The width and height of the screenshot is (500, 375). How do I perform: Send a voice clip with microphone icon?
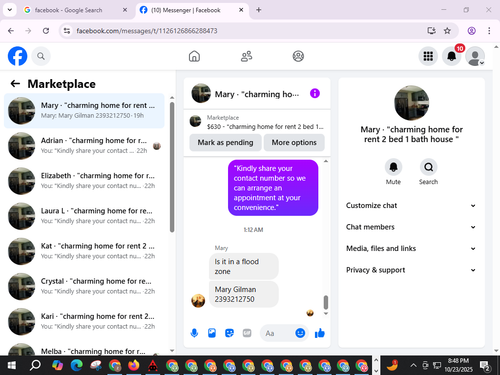click(x=194, y=333)
